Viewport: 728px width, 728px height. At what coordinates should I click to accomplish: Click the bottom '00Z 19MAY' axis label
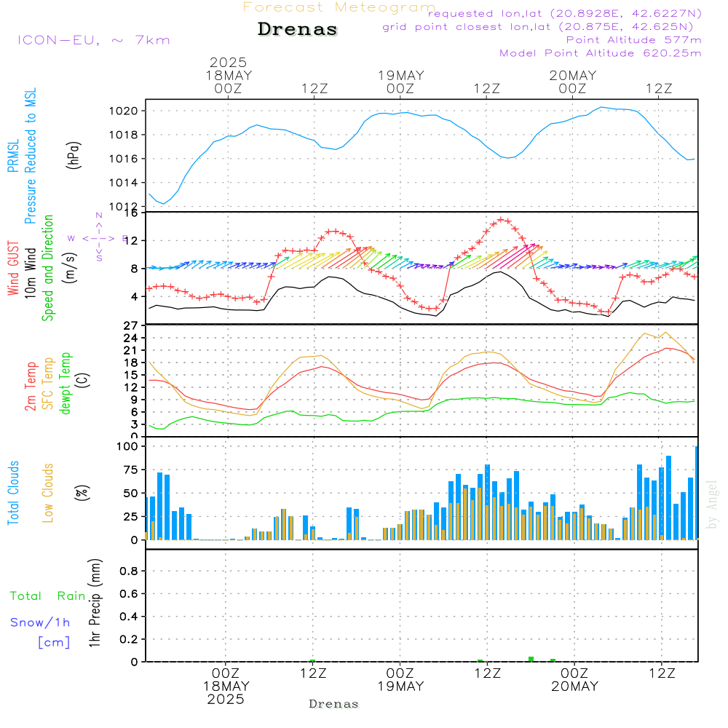coord(400,680)
